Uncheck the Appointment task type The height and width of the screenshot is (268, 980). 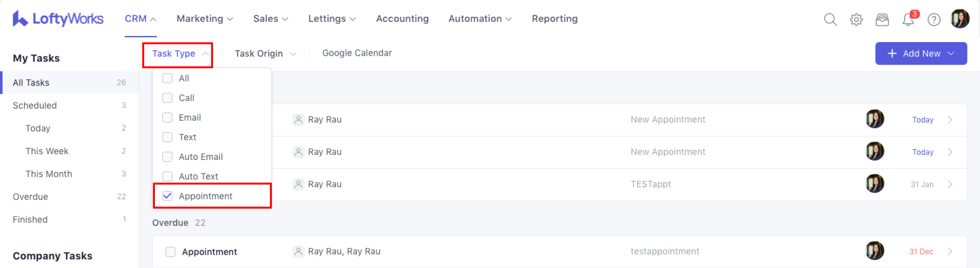coord(168,196)
